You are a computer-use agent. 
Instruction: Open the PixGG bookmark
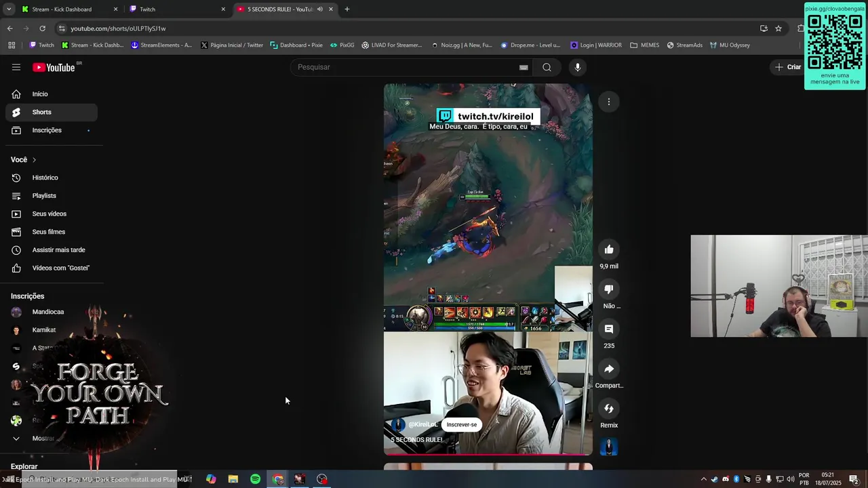coord(342,45)
